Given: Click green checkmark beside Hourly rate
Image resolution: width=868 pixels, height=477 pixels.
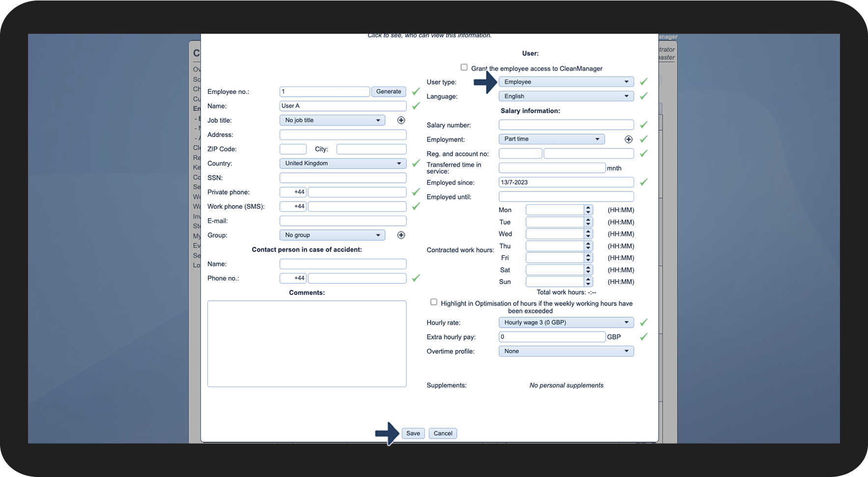Looking at the screenshot, I should coord(644,323).
